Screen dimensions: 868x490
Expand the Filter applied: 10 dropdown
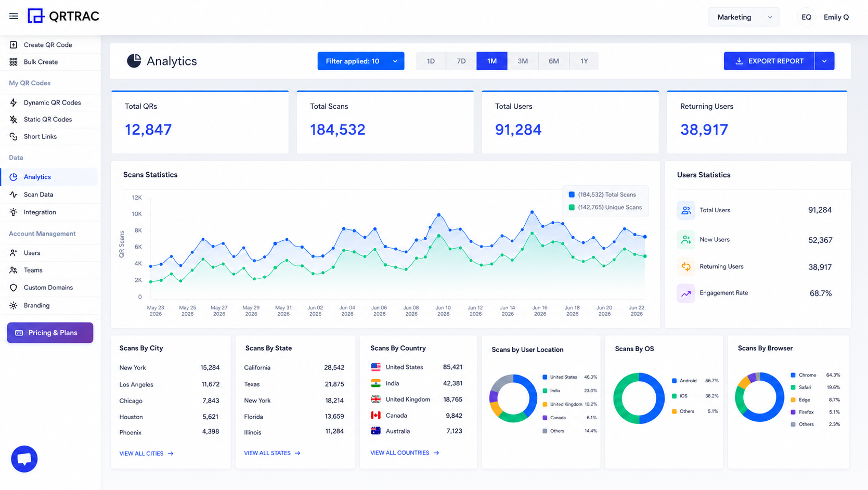(361, 61)
